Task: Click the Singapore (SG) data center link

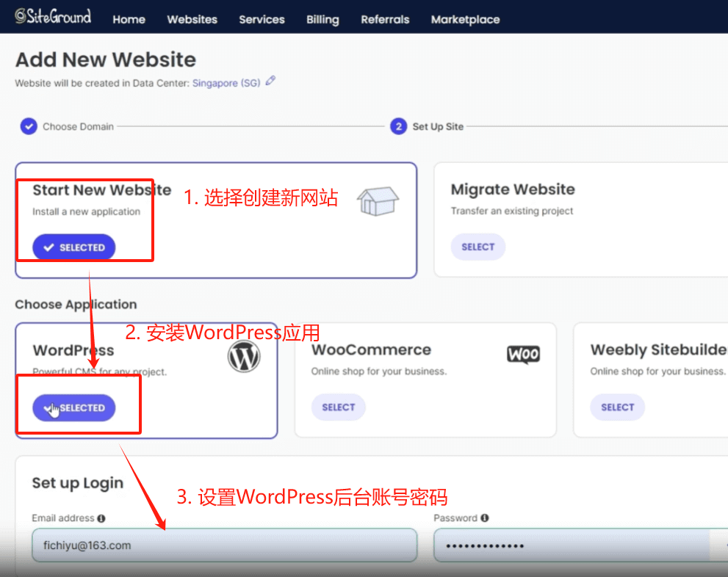Action: pos(226,83)
